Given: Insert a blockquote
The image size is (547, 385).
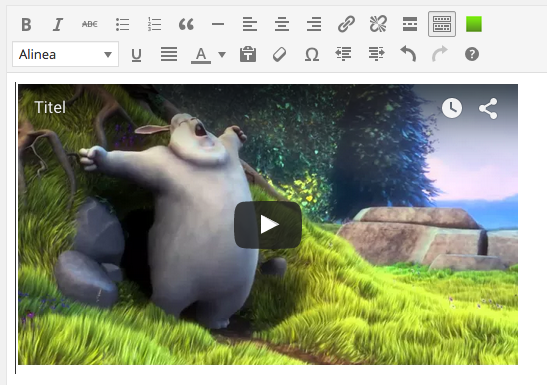Looking at the screenshot, I should [x=186, y=24].
